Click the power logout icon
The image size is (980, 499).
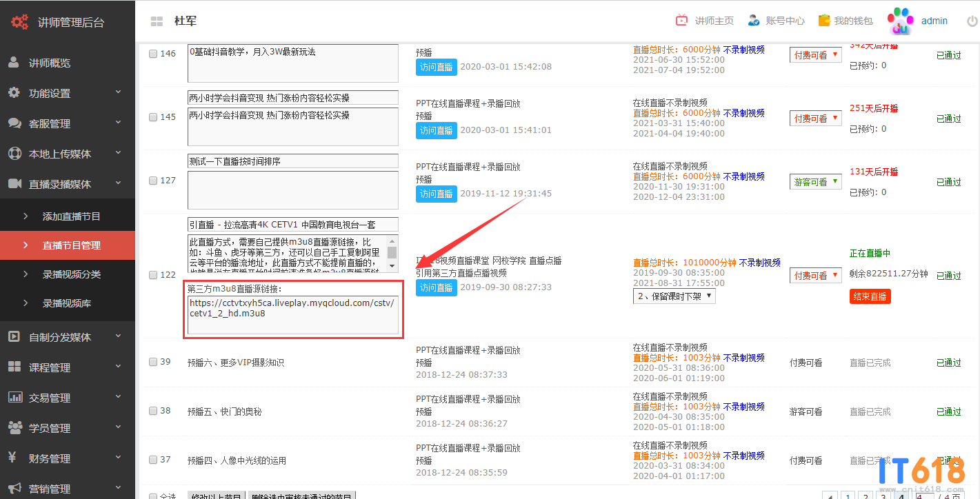(972, 21)
